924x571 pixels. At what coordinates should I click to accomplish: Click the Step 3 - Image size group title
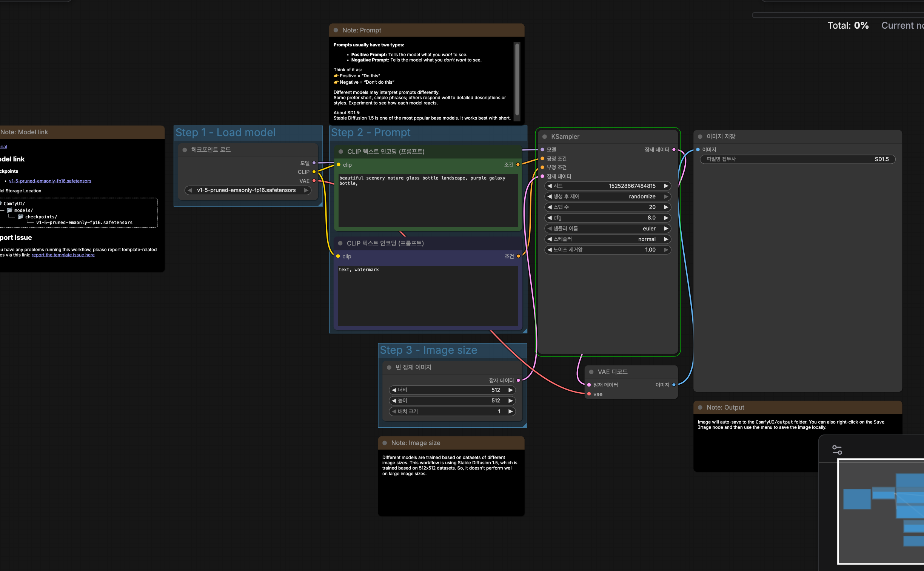tap(428, 350)
